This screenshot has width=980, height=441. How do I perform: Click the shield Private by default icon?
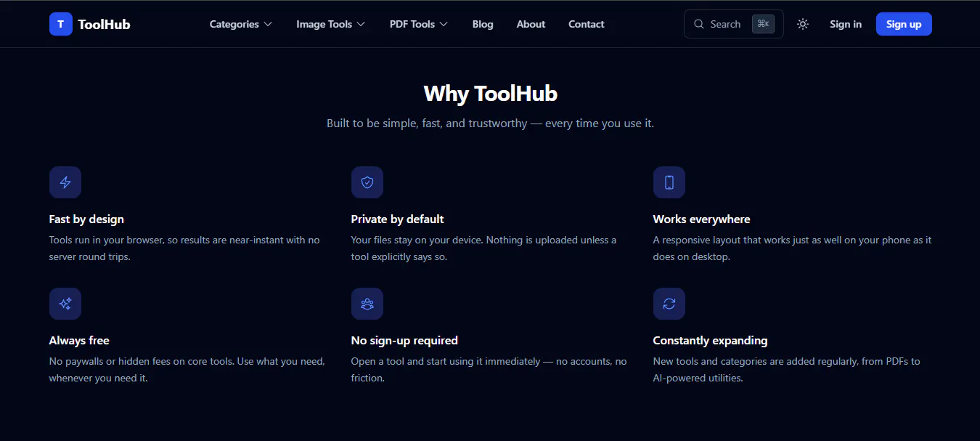367,182
